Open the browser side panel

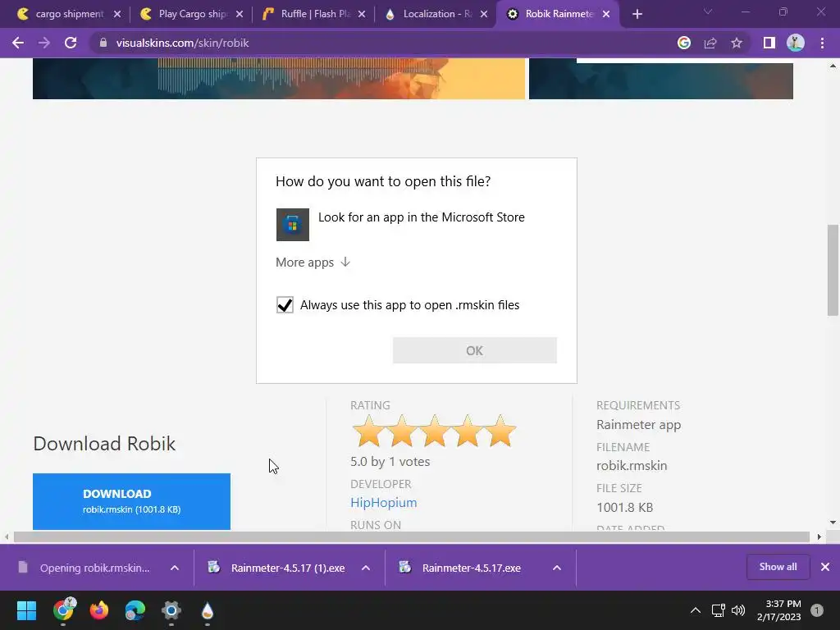(769, 43)
